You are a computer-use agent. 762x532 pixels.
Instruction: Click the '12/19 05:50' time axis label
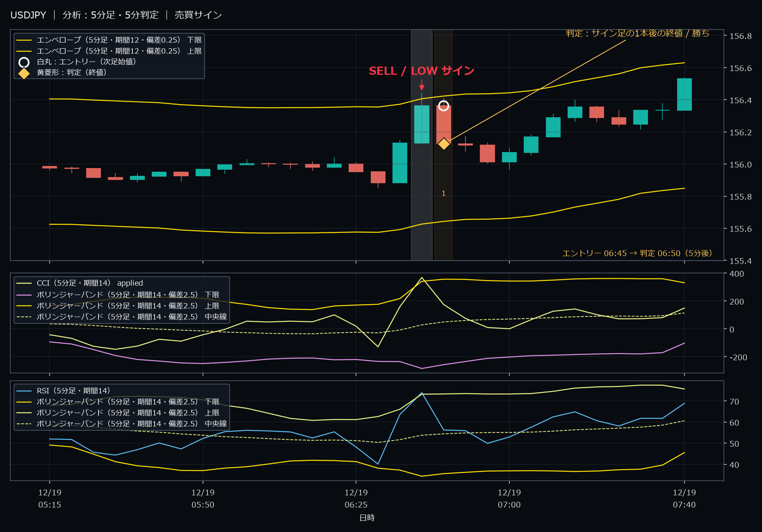[203, 499]
